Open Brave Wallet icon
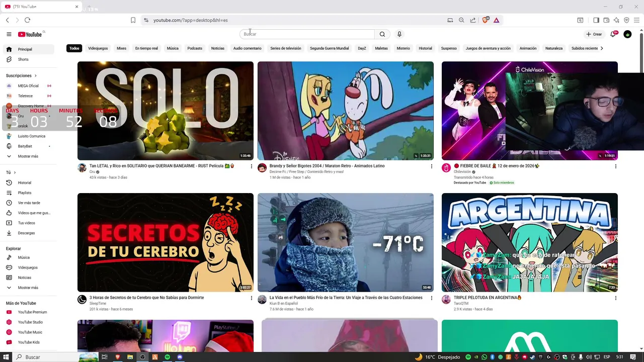This screenshot has width=644, height=362. pyautogui.click(x=606, y=20)
